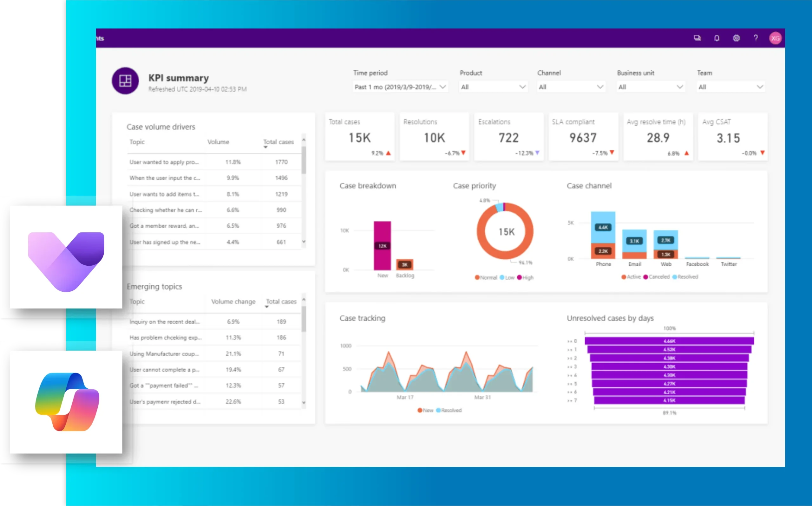The image size is (812, 506).
Task: Click the Case priority donut chart center 15K
Action: point(507,231)
